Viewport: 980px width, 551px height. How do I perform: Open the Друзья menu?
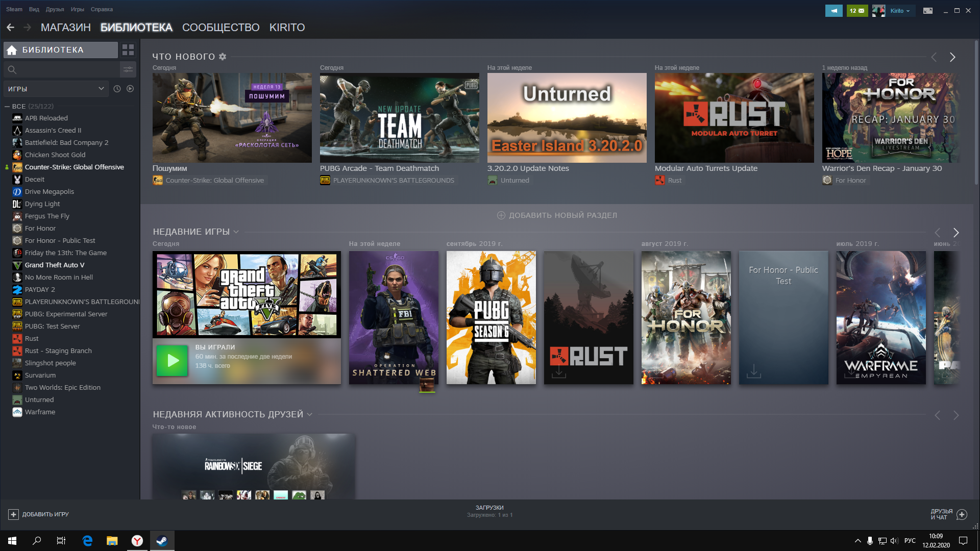[x=55, y=9]
